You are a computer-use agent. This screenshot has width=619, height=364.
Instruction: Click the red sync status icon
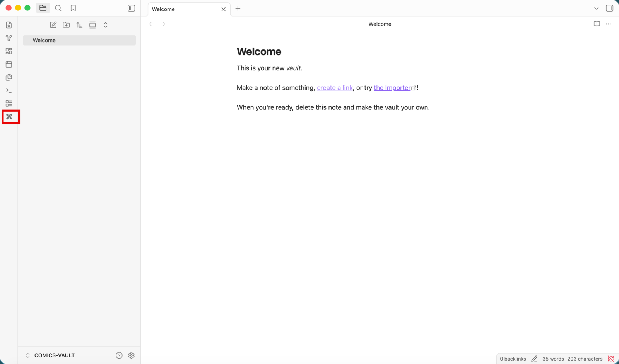(x=611, y=359)
